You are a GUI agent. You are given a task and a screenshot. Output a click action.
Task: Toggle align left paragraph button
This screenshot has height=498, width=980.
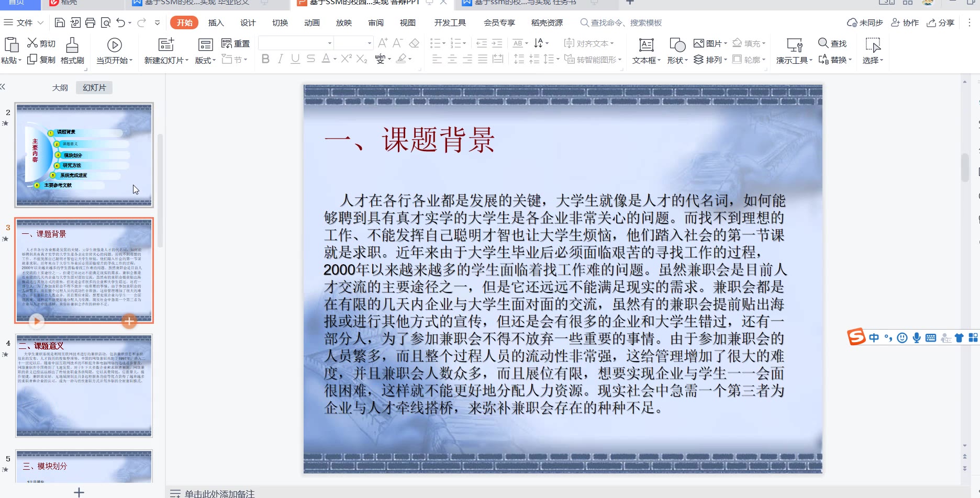coord(437,59)
